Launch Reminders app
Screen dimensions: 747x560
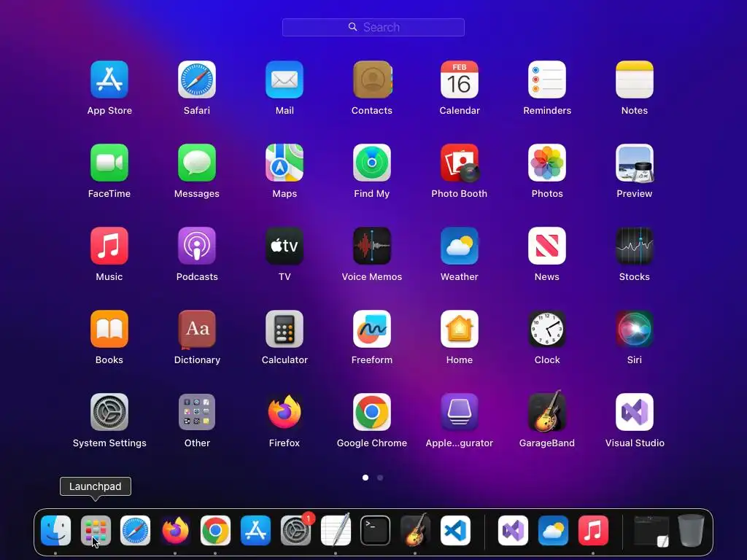point(547,79)
